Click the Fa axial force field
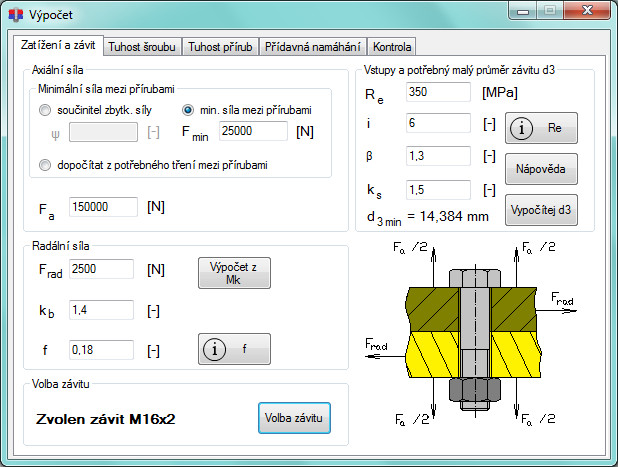Image resolution: width=618 pixels, height=467 pixels. click(x=103, y=207)
